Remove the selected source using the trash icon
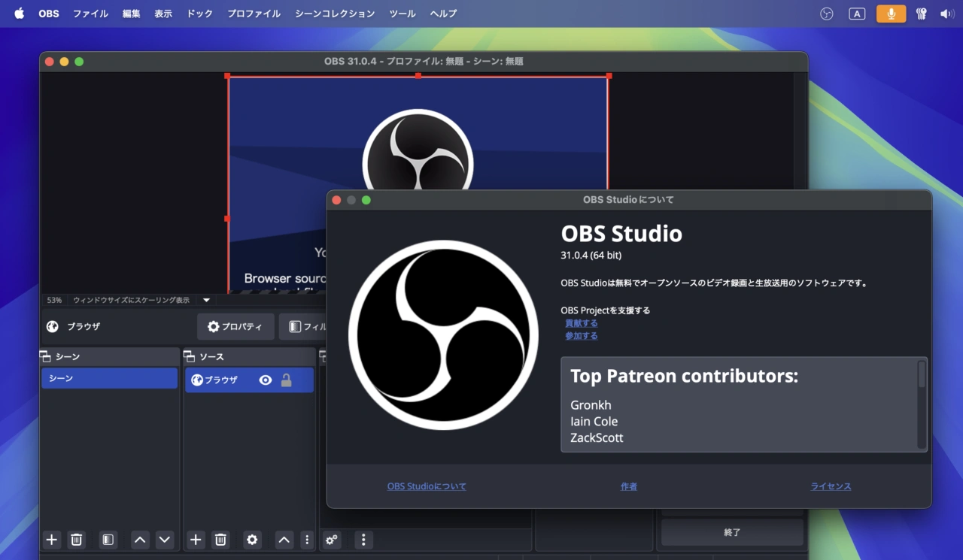Screen dimensions: 963x560 220,540
